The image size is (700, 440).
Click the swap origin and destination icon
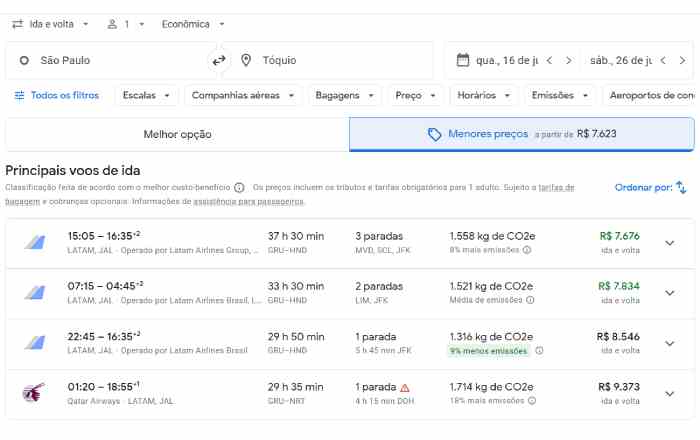click(x=219, y=61)
